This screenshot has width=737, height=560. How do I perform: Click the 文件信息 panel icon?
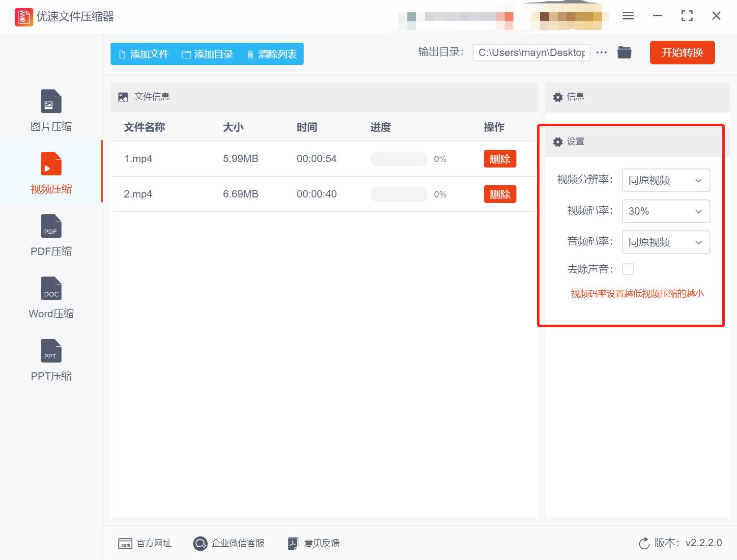coord(122,97)
